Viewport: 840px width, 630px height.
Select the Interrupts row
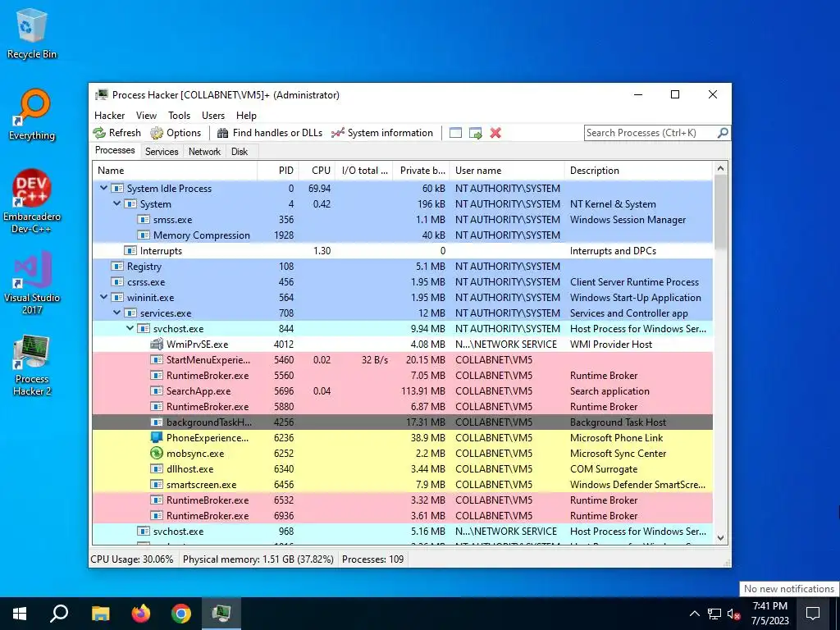(402, 251)
